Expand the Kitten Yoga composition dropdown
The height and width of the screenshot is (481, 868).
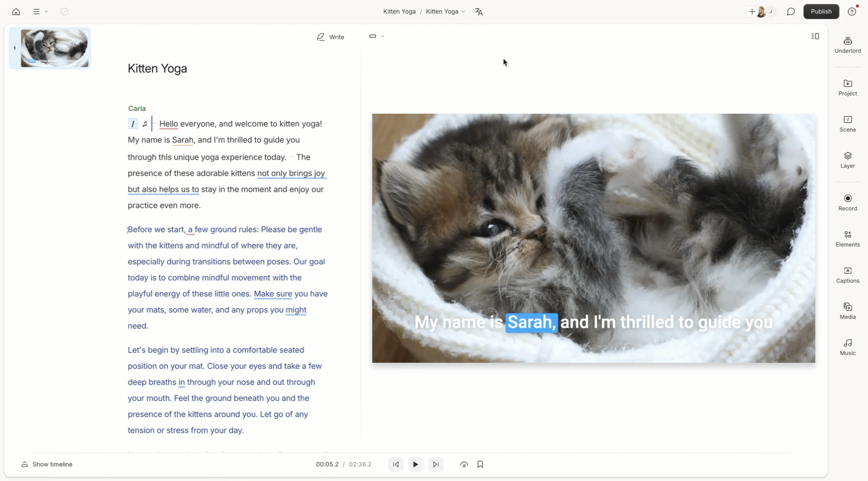click(446, 12)
